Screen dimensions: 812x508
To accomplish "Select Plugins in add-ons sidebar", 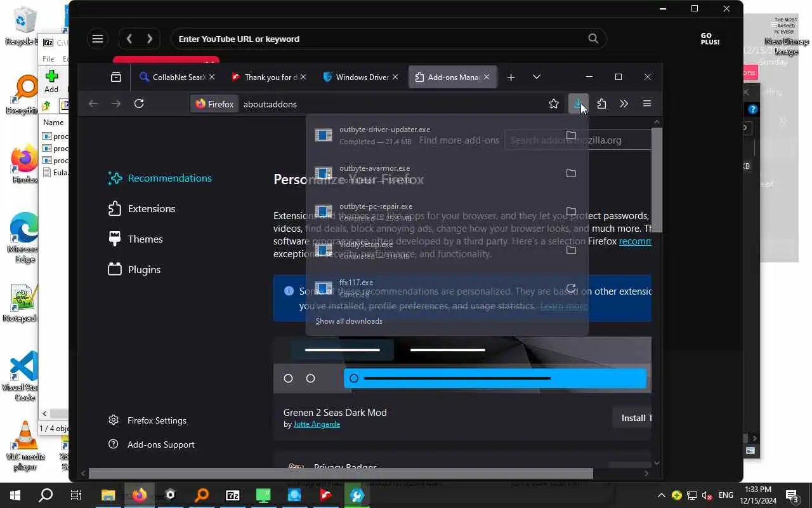I will coord(134,269).
